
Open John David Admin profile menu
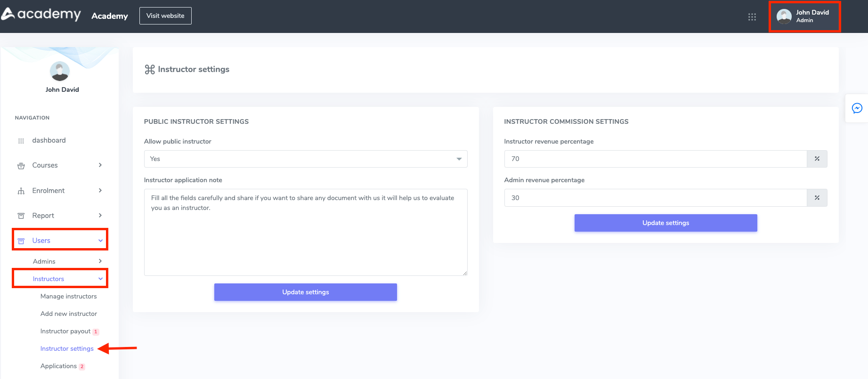pyautogui.click(x=804, y=16)
